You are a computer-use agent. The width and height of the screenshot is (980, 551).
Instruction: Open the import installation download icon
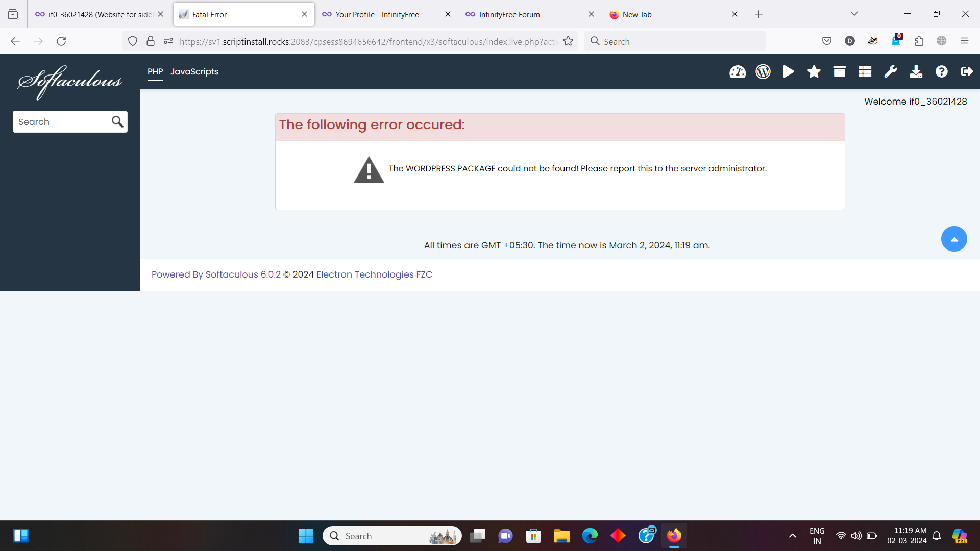(x=916, y=72)
